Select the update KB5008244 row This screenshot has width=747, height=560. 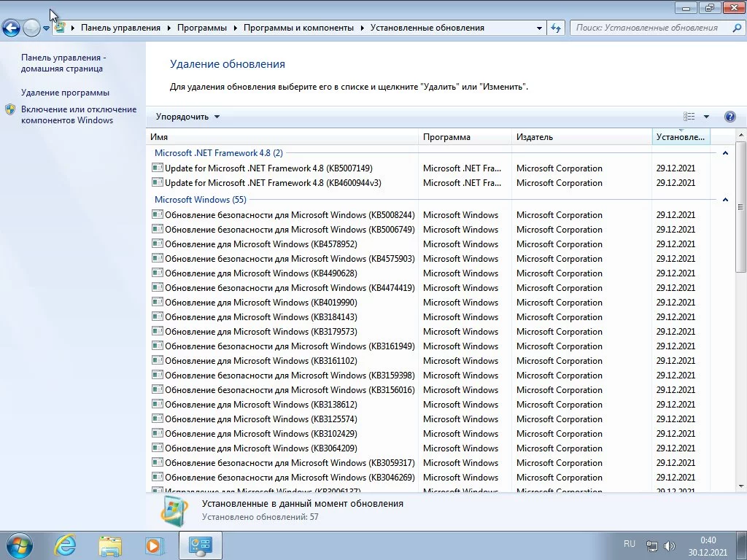pos(290,215)
